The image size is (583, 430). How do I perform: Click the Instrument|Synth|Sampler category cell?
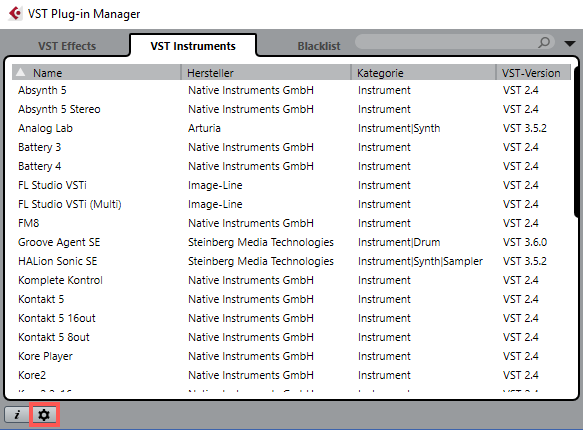[420, 261]
